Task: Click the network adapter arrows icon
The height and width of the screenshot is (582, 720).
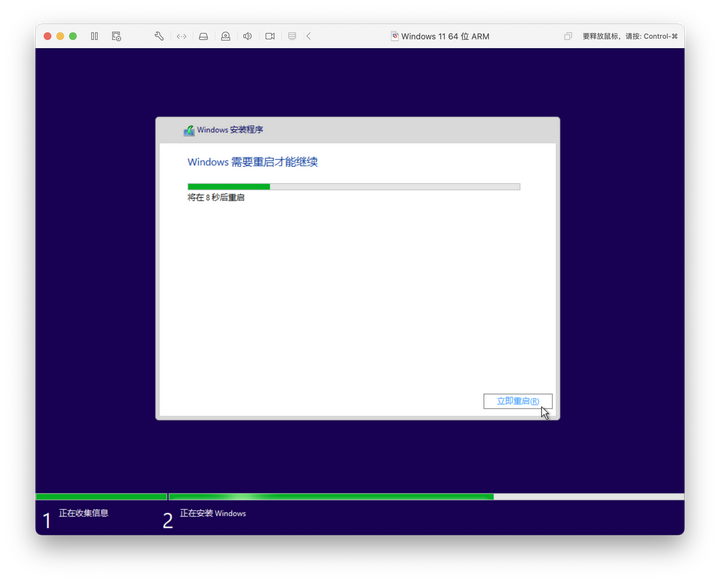Action: pyautogui.click(x=181, y=36)
